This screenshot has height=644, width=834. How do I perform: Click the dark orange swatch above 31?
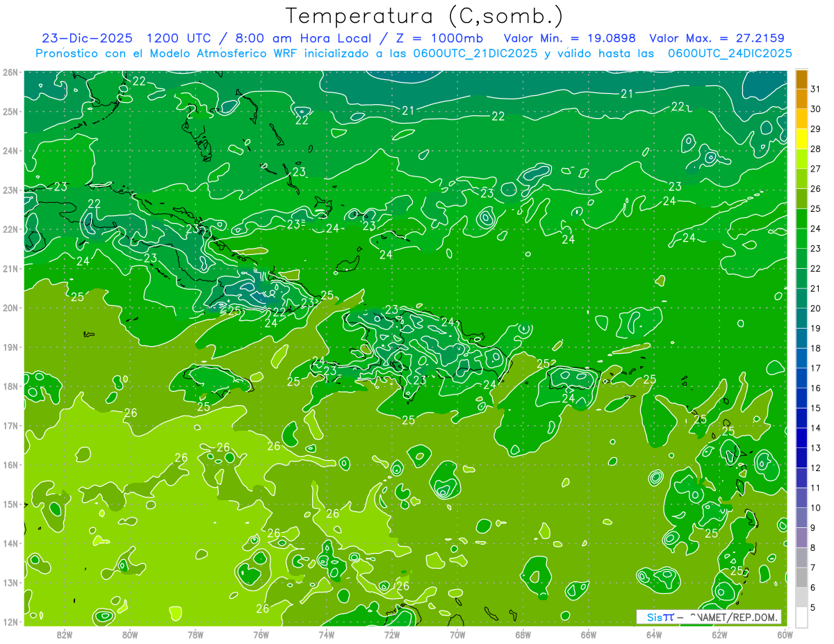point(801,79)
